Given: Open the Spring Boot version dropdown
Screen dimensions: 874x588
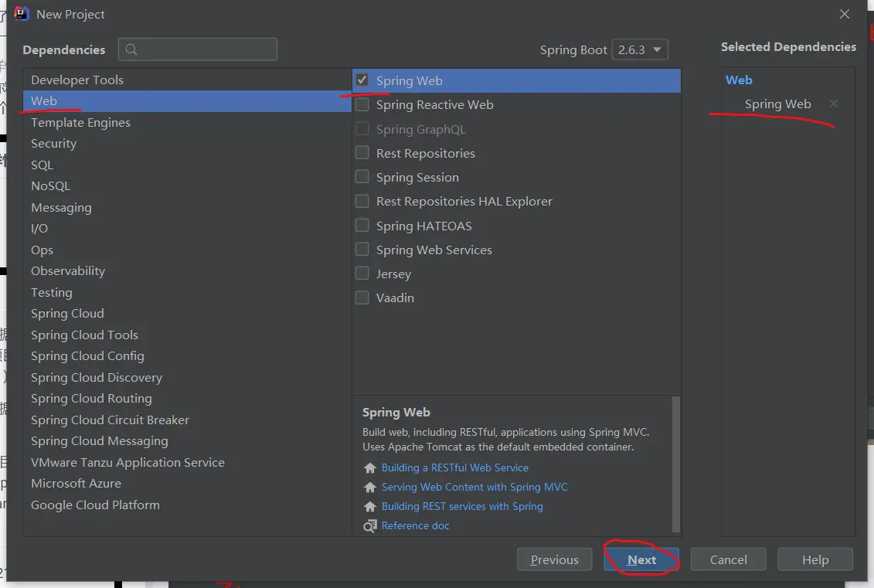Looking at the screenshot, I should 640,49.
